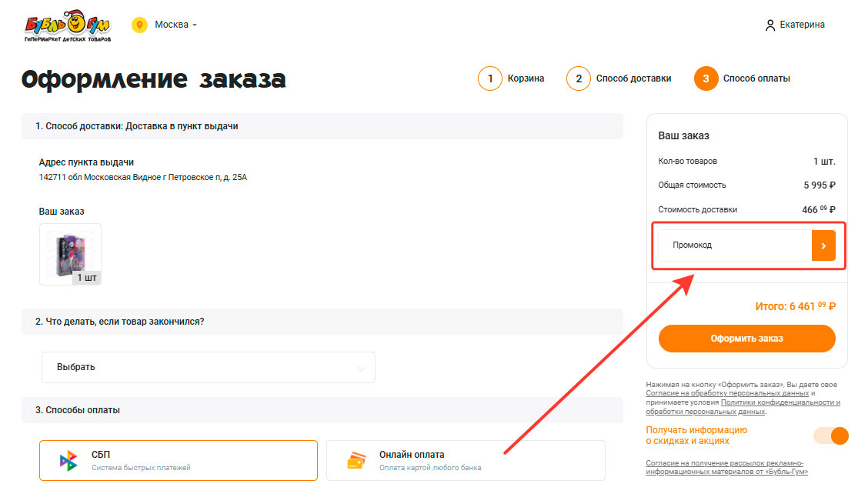Go to the Способ оплаты step
This screenshot has height=484, width=868.
756,78
